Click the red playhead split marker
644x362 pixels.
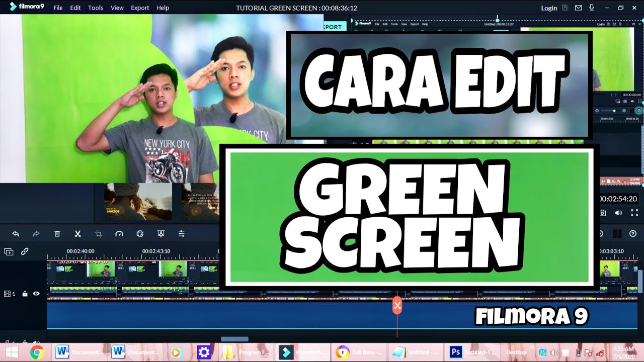point(397,306)
